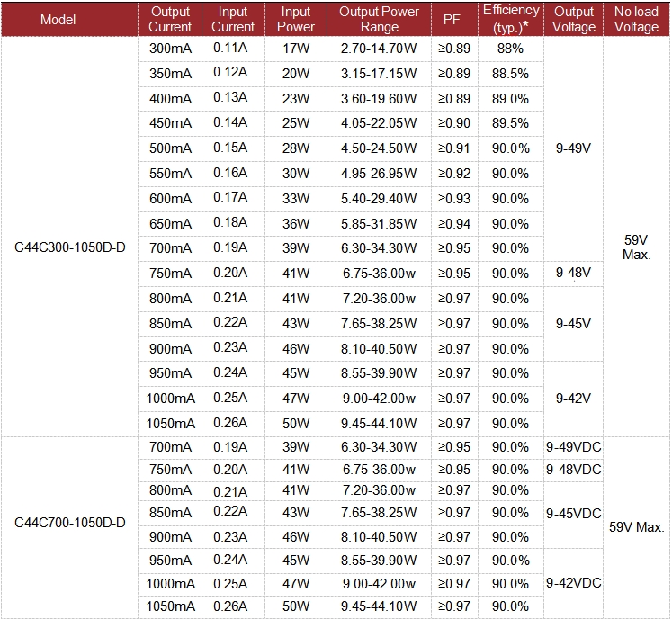Select the 30W input power cell

[x=296, y=174]
